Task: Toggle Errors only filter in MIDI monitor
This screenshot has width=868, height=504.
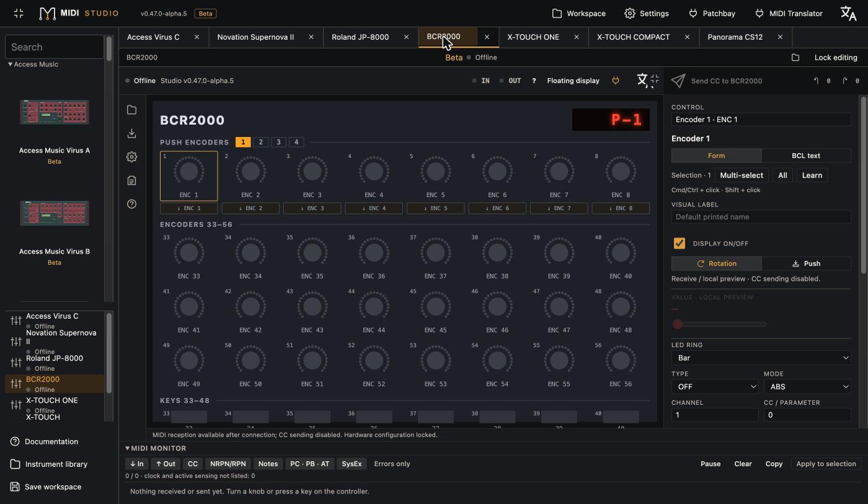Action: [392, 464]
